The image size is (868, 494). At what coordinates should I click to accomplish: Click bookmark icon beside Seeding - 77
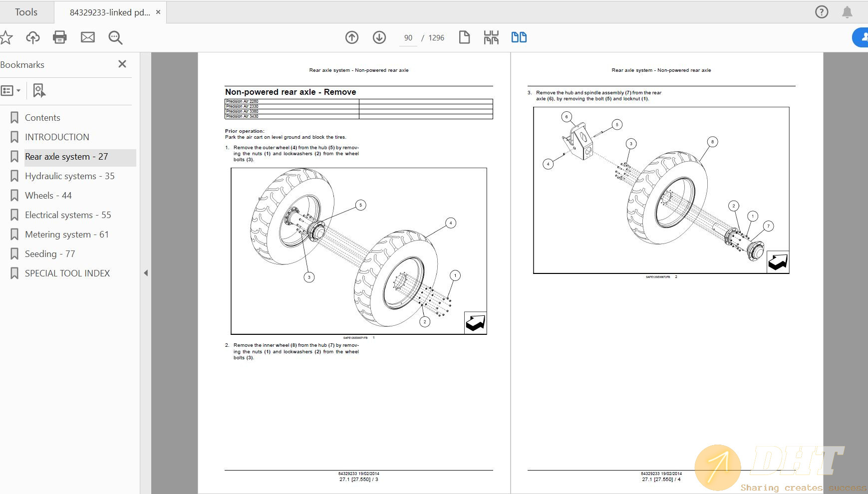[x=14, y=254]
